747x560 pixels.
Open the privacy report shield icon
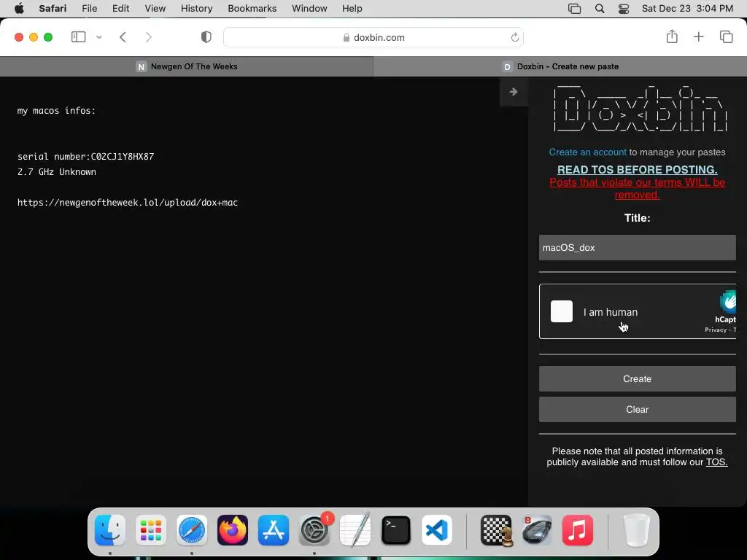tap(206, 37)
